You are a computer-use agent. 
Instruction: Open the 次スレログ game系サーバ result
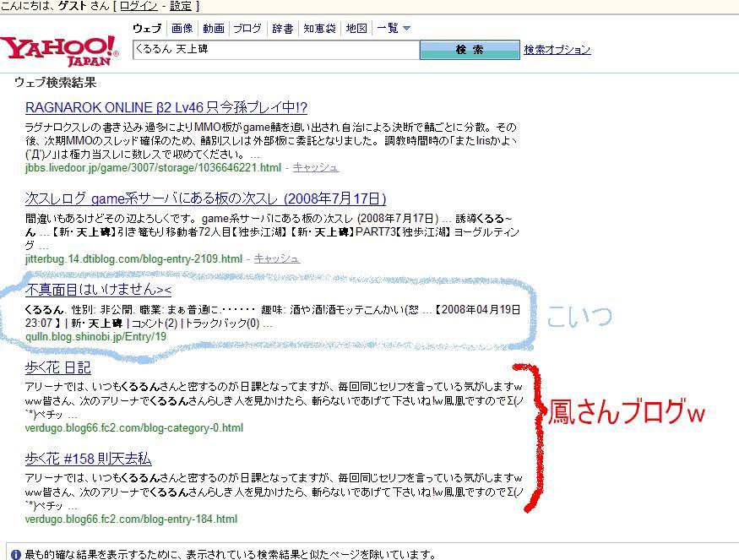point(205,199)
